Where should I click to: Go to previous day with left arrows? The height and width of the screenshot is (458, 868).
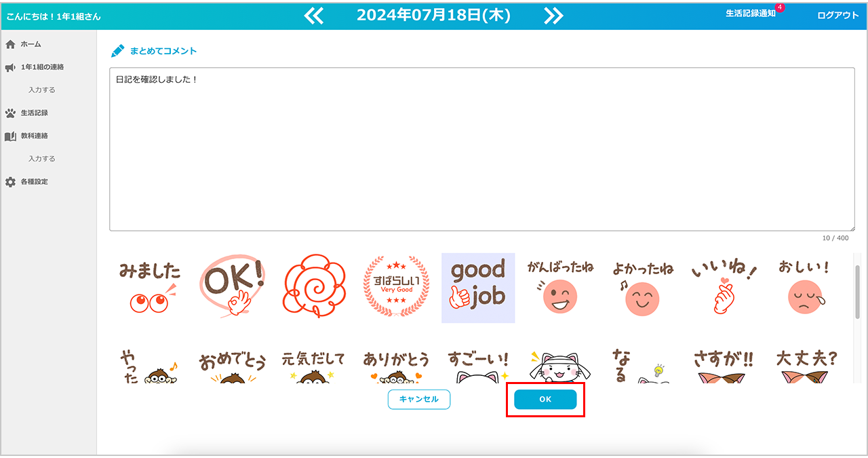click(x=313, y=16)
